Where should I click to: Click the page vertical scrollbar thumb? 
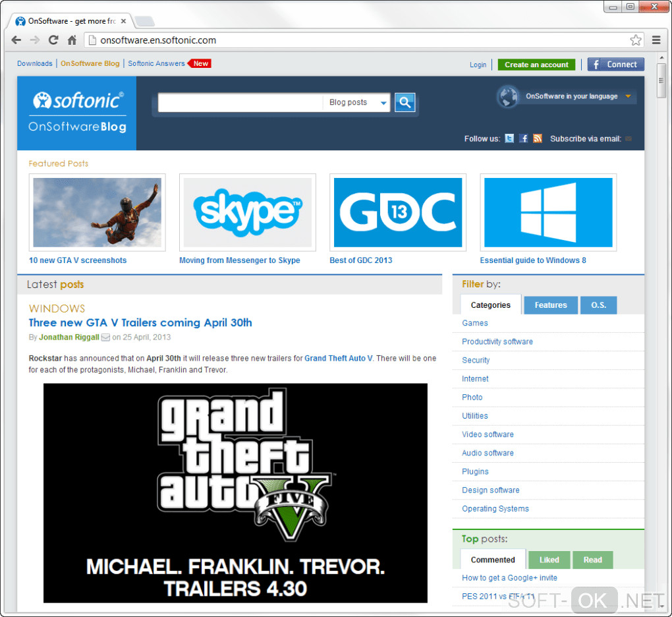[x=661, y=80]
